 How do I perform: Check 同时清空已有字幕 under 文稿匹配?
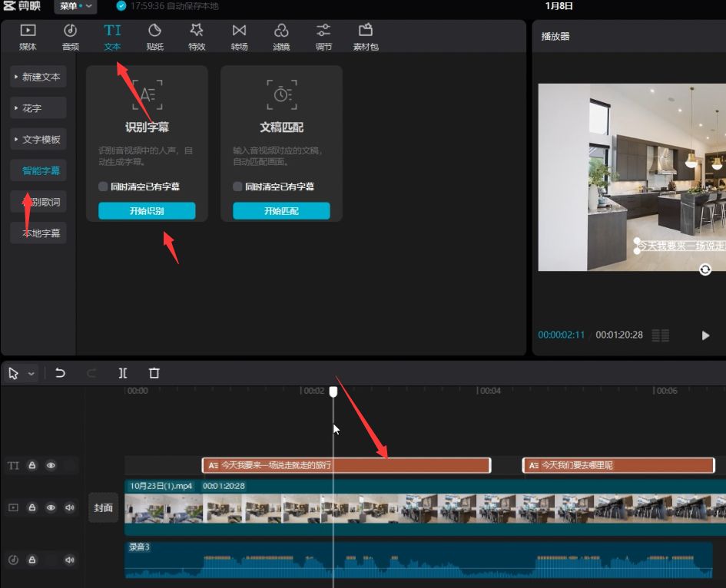point(238,187)
